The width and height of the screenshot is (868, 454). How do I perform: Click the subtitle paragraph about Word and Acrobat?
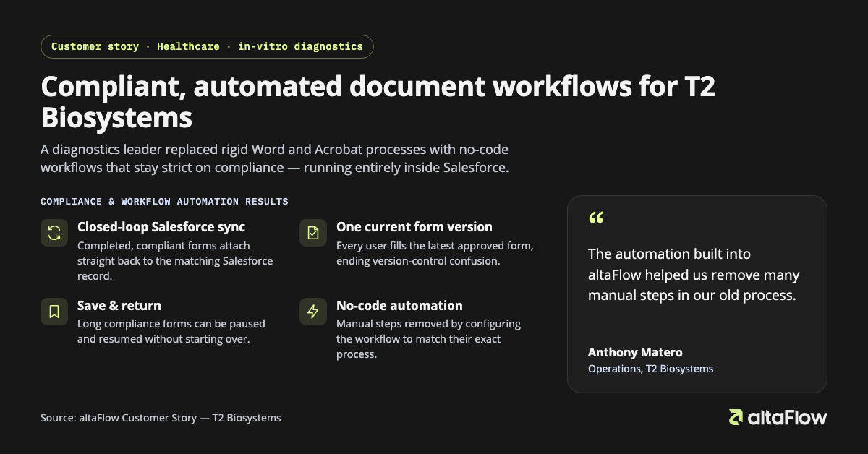click(x=275, y=158)
